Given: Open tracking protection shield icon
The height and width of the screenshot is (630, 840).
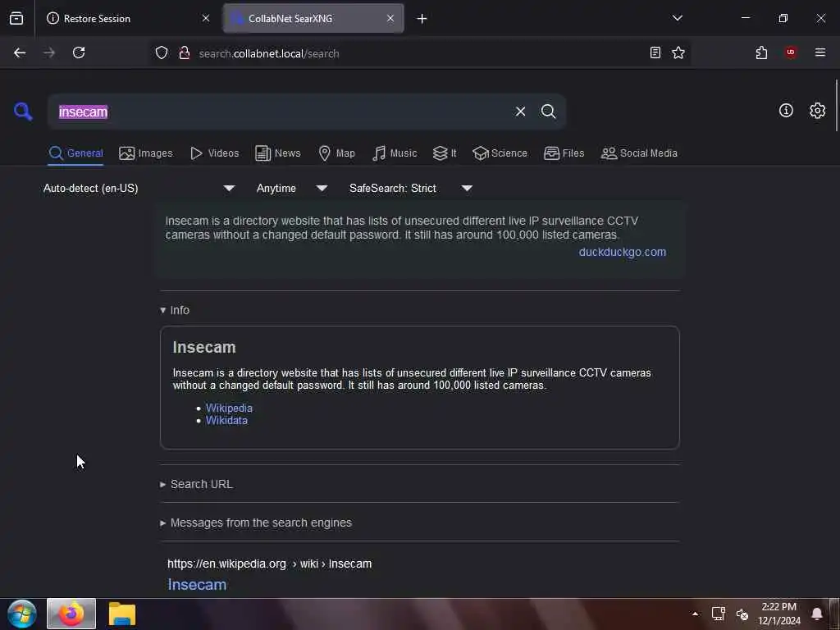Looking at the screenshot, I should pyautogui.click(x=162, y=52).
